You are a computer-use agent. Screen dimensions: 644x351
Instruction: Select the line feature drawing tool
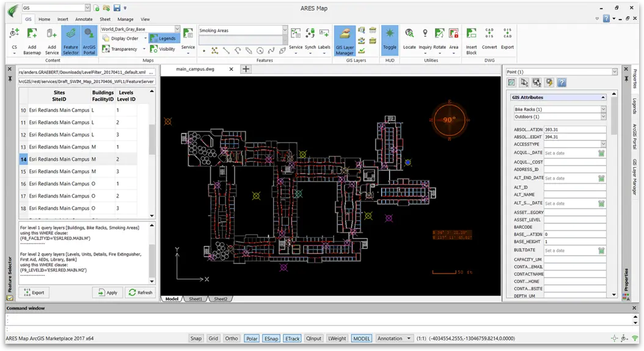(x=226, y=51)
